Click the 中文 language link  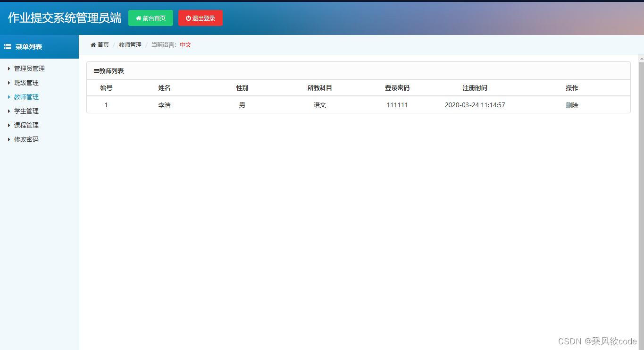185,44
